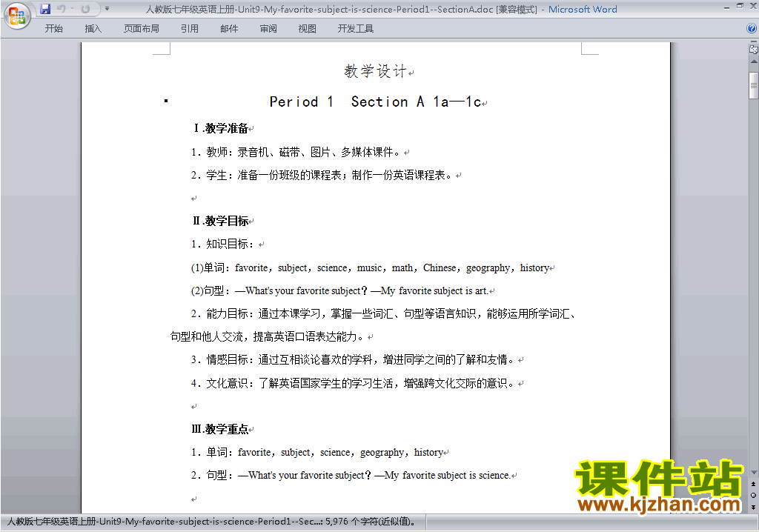759x532 pixels.
Task: Restore down the Word window
Action: [x=740, y=6]
